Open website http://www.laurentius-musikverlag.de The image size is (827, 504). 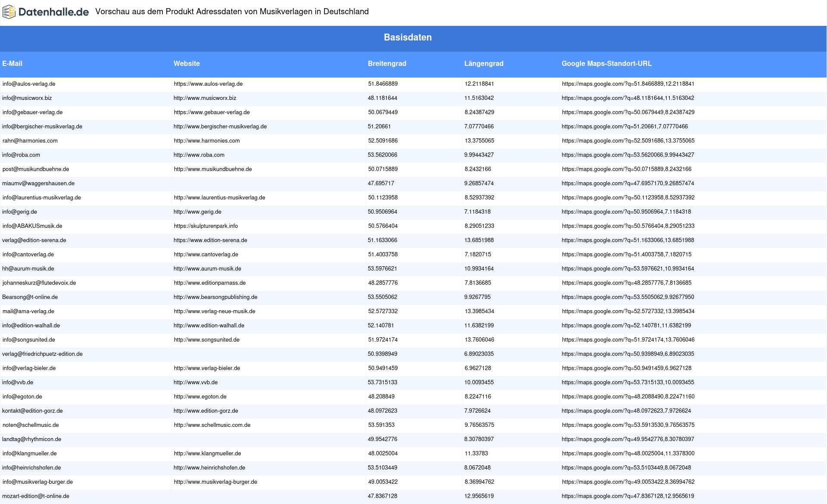click(219, 198)
